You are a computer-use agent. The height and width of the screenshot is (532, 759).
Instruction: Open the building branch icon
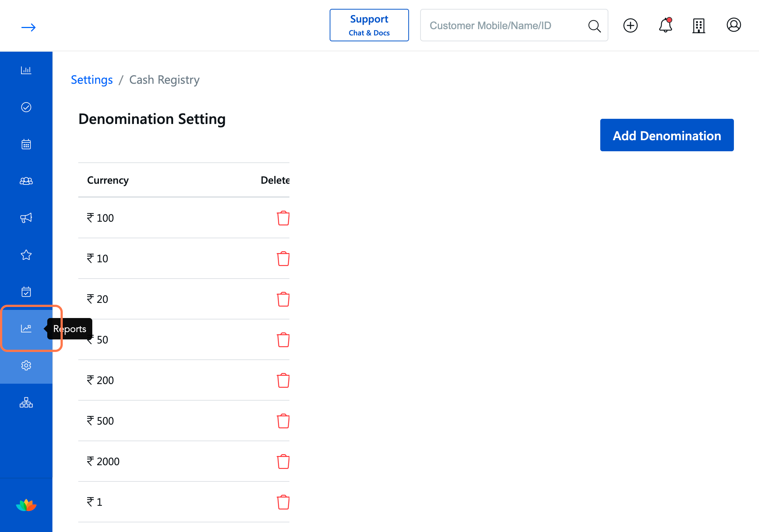coord(699,26)
